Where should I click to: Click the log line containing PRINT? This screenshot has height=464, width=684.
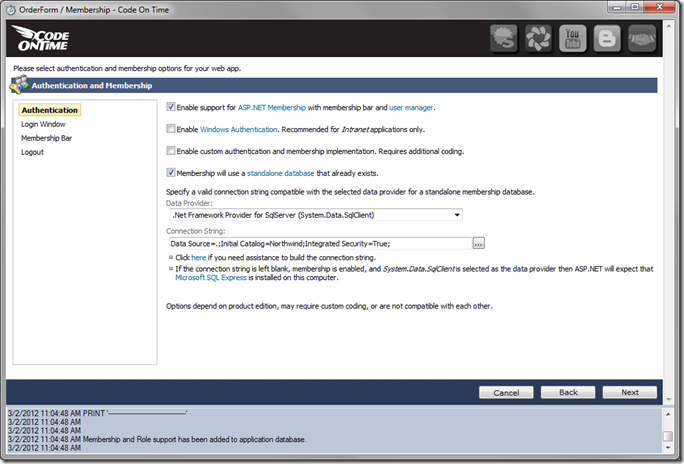[98, 413]
